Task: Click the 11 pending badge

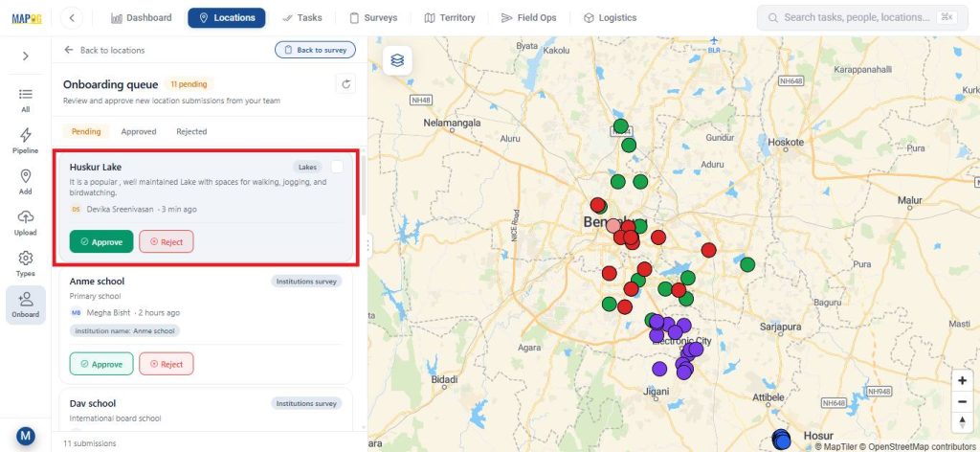Action: coord(189,83)
